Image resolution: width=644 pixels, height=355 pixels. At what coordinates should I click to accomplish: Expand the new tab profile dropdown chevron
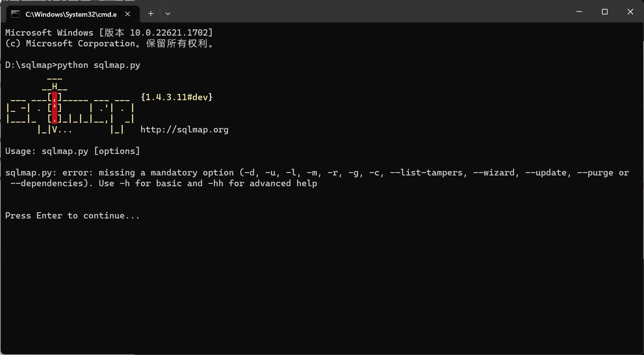(168, 14)
